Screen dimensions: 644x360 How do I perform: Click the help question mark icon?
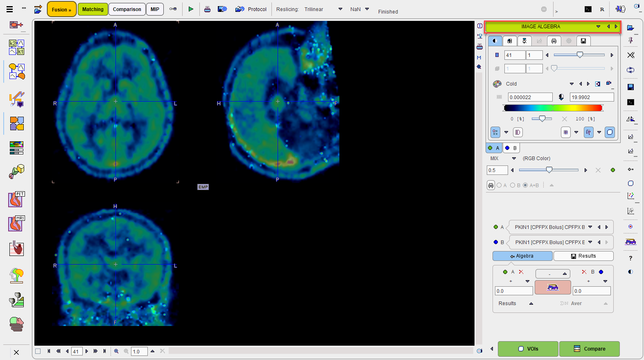(x=630, y=258)
